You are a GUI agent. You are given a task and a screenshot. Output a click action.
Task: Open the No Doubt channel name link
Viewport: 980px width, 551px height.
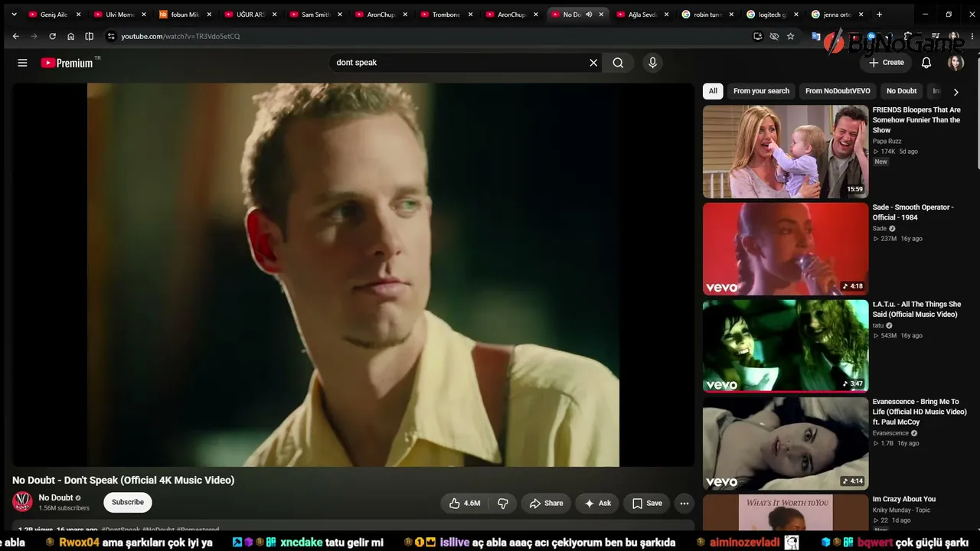point(56,497)
